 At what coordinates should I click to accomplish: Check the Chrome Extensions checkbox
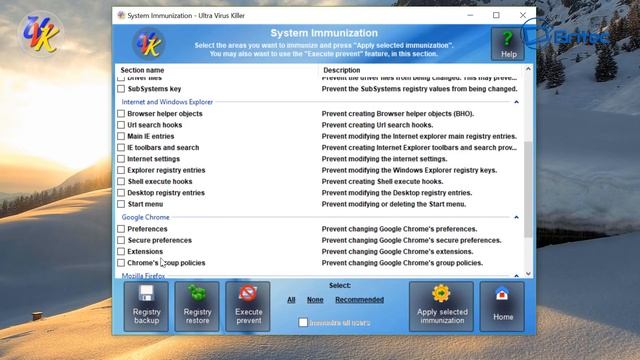(121, 251)
